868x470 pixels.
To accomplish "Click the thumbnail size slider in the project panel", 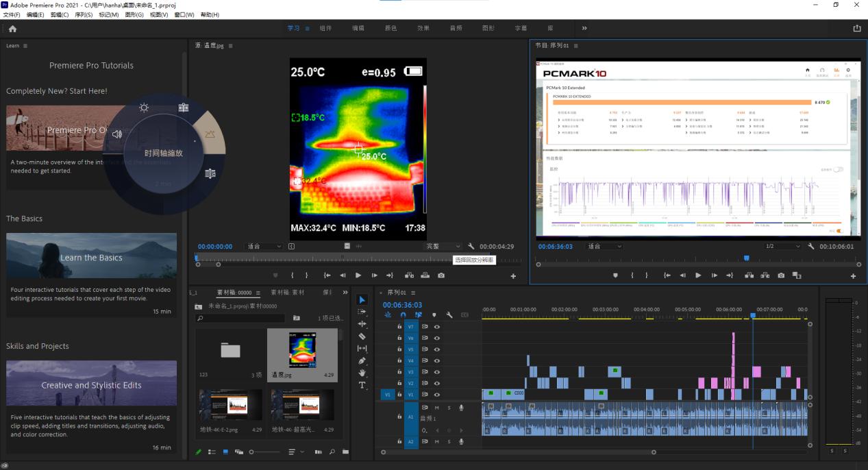I will (x=252, y=452).
